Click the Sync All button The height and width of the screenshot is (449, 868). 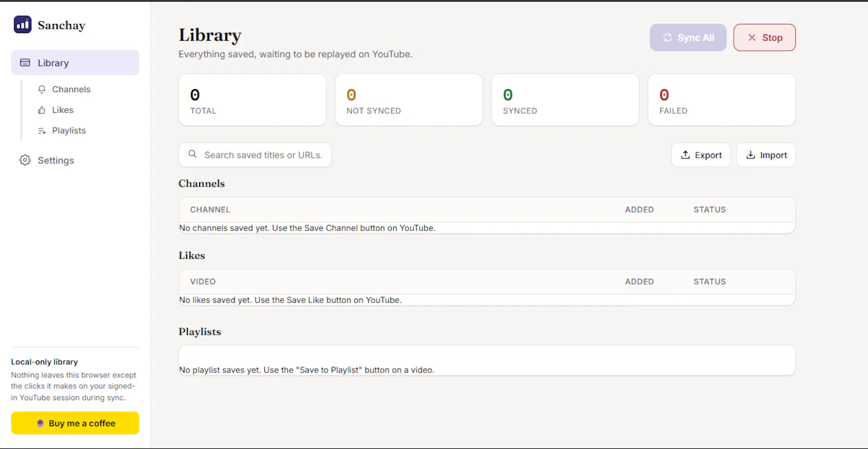(688, 37)
